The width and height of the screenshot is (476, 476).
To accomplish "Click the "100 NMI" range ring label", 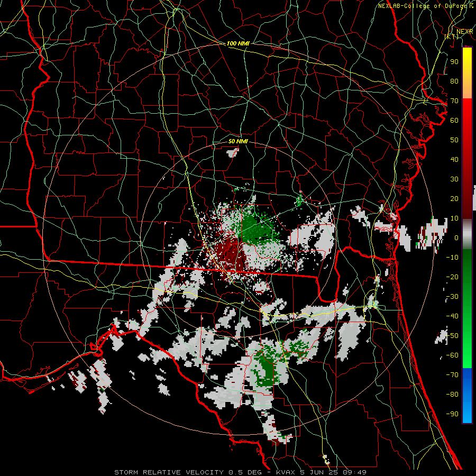I will click(238, 43).
